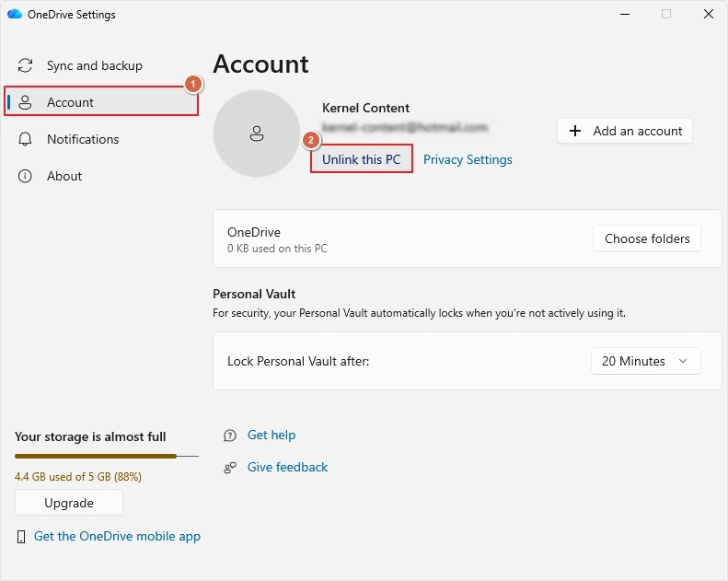Click 'Your storage is almost full' text
This screenshot has height=581, width=728.
(x=90, y=436)
